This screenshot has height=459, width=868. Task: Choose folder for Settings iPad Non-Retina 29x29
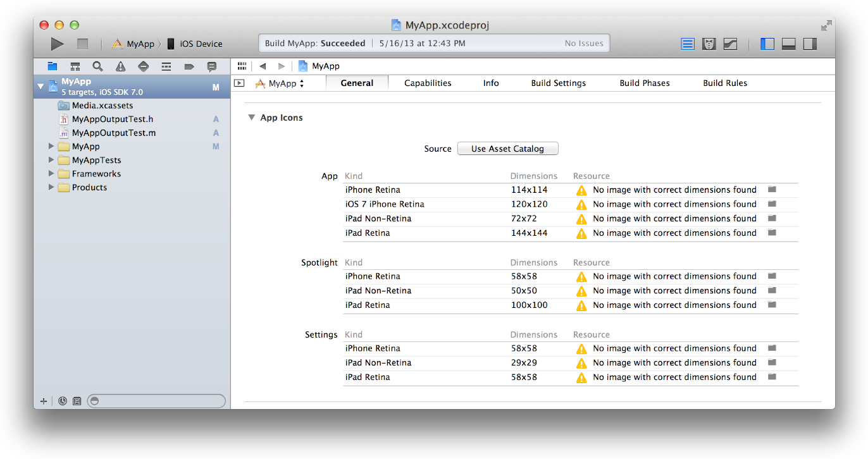(x=772, y=363)
